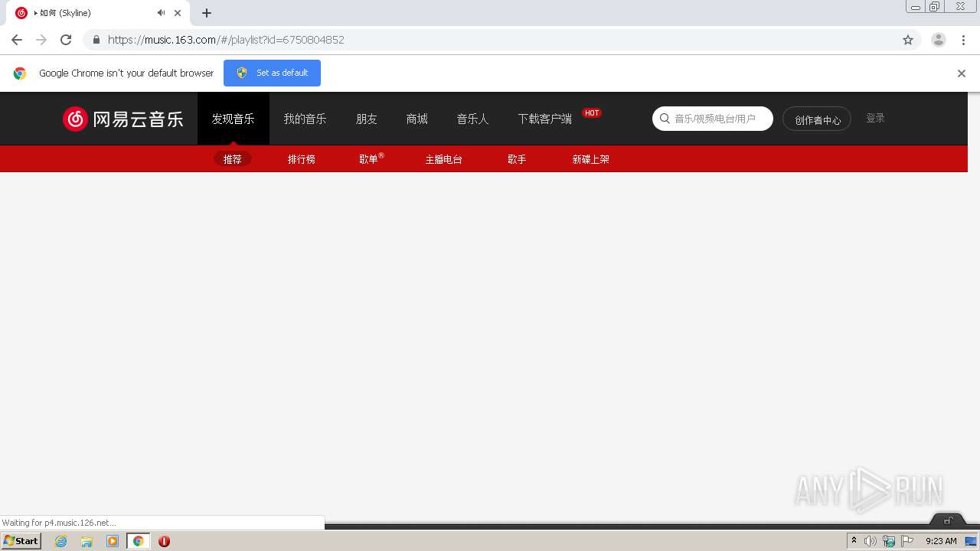Open the file explorer taskbar icon
This screenshot has width=980, height=551.
[87, 541]
